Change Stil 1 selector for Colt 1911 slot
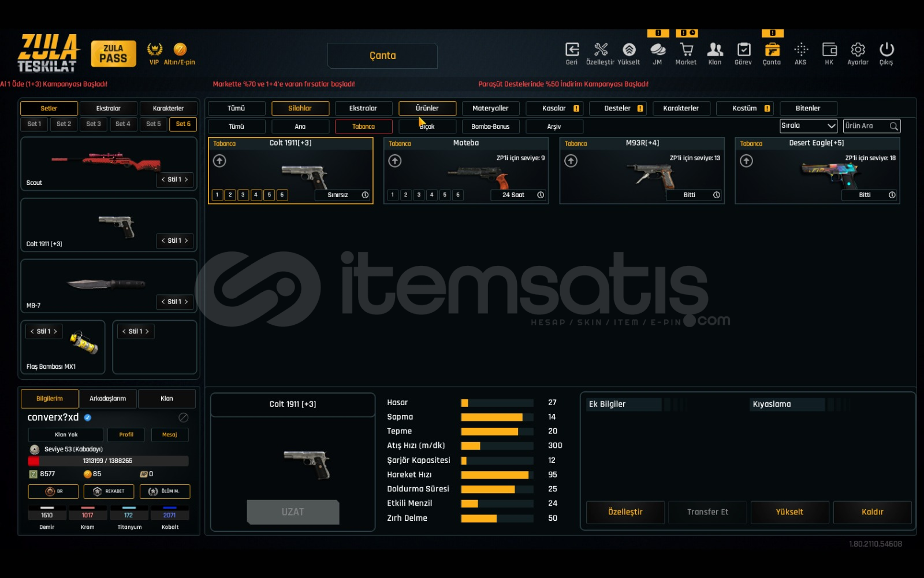924x578 pixels. [174, 240]
